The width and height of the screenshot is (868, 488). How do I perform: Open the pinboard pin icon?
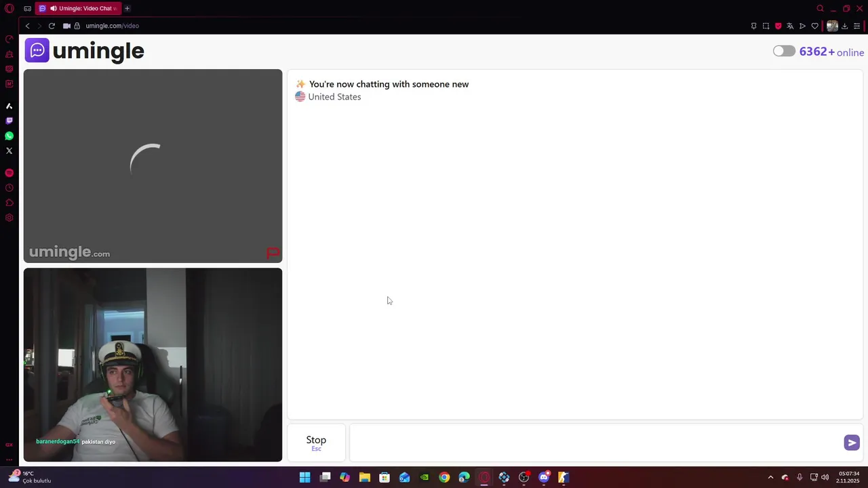(x=753, y=26)
